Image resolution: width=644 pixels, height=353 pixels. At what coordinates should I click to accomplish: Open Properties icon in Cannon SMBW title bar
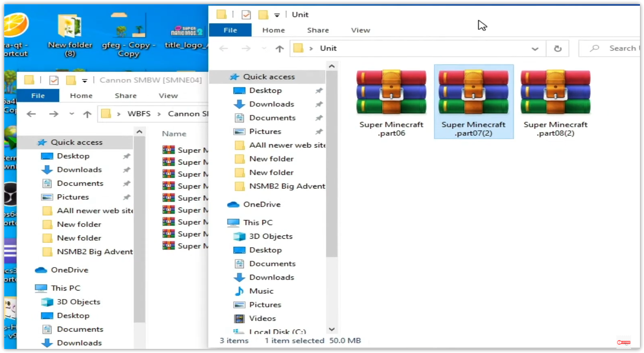point(54,80)
